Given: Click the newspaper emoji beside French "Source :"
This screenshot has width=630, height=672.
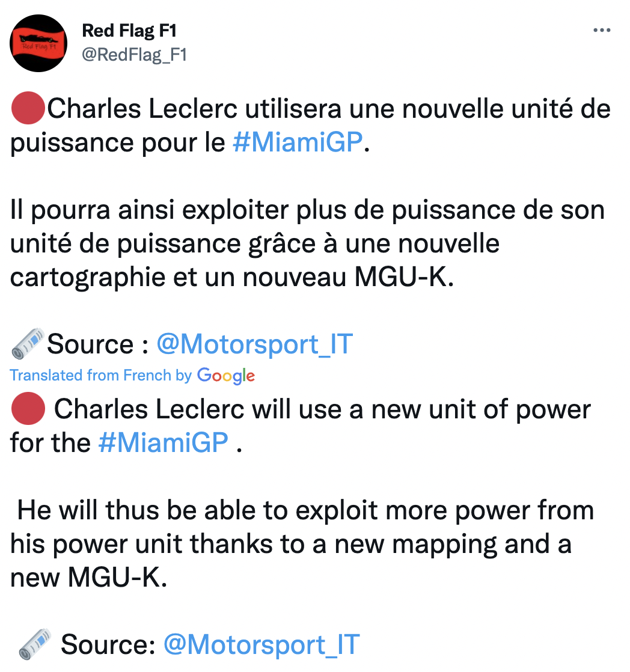Looking at the screenshot, I should click(28, 343).
